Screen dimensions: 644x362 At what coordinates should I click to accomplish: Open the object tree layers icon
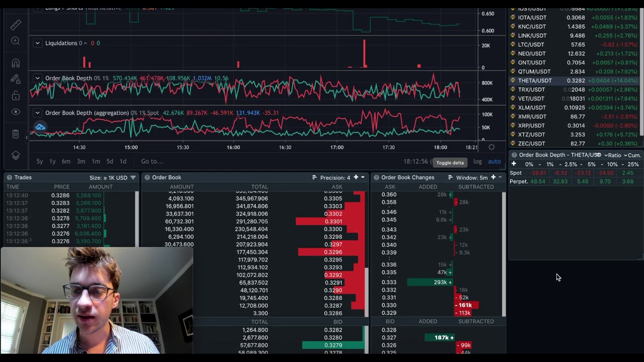[16, 155]
